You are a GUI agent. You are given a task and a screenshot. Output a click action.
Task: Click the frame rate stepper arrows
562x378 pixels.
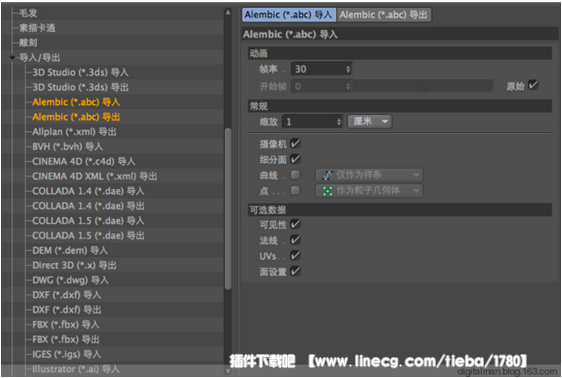pyautogui.click(x=348, y=69)
